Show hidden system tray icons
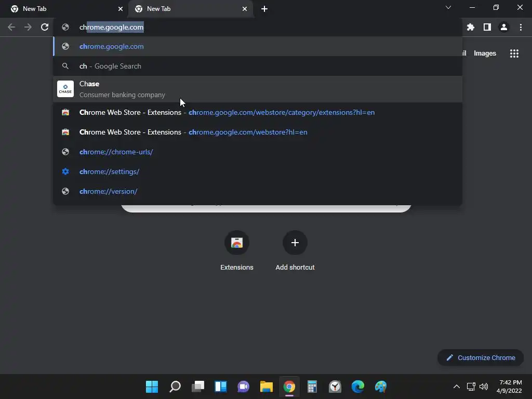 pos(457,387)
